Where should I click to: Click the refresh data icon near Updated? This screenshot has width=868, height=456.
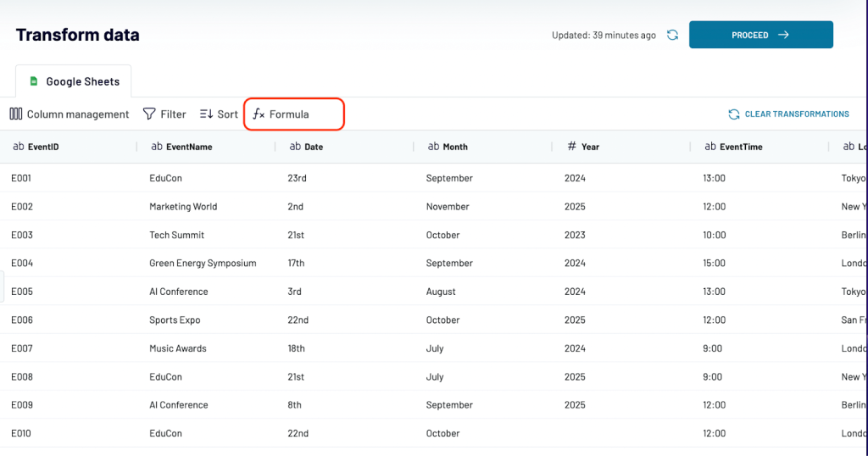pyautogui.click(x=672, y=35)
